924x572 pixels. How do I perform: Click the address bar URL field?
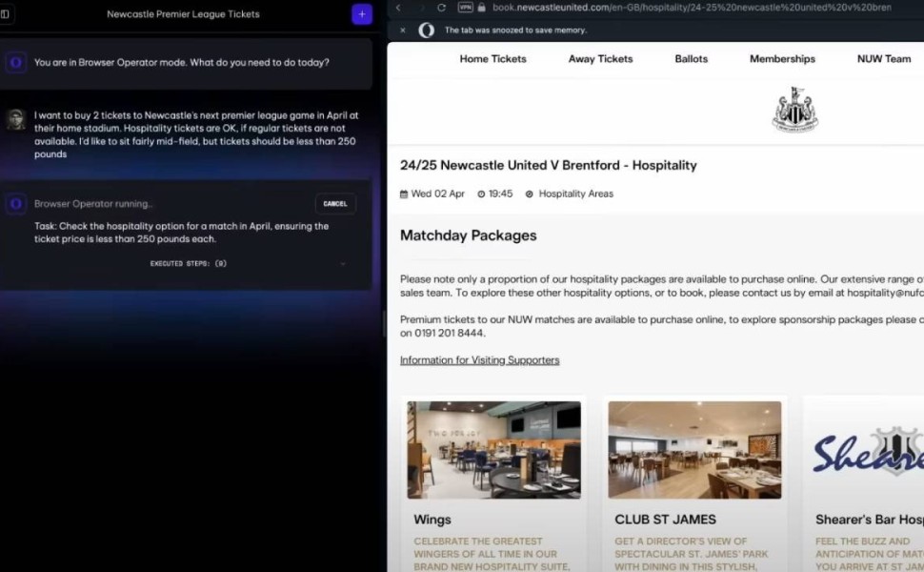pyautogui.click(x=692, y=8)
